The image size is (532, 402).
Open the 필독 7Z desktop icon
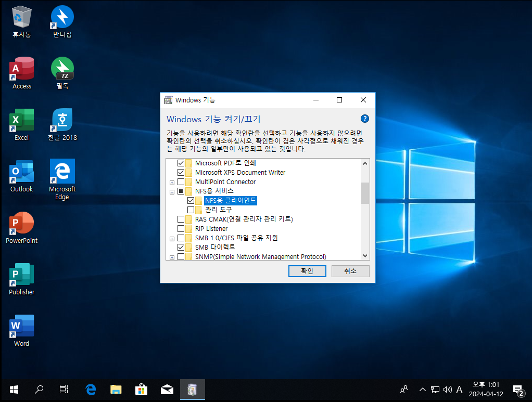(62, 73)
